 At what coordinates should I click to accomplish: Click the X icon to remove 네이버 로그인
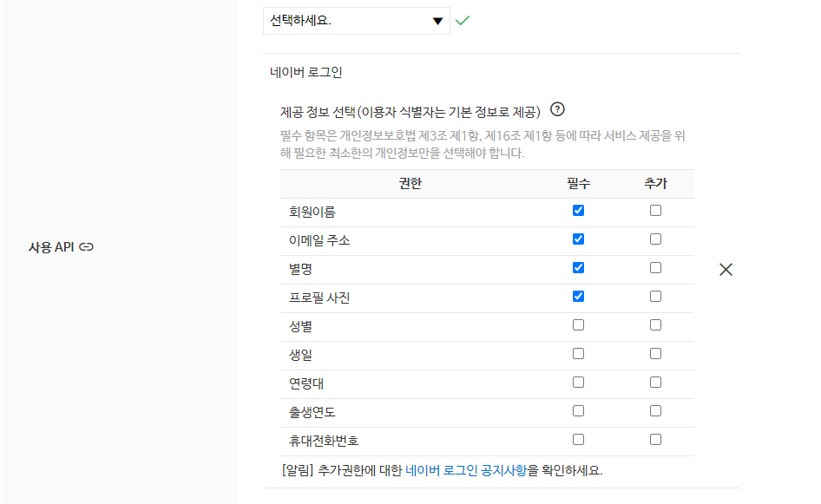click(x=726, y=270)
